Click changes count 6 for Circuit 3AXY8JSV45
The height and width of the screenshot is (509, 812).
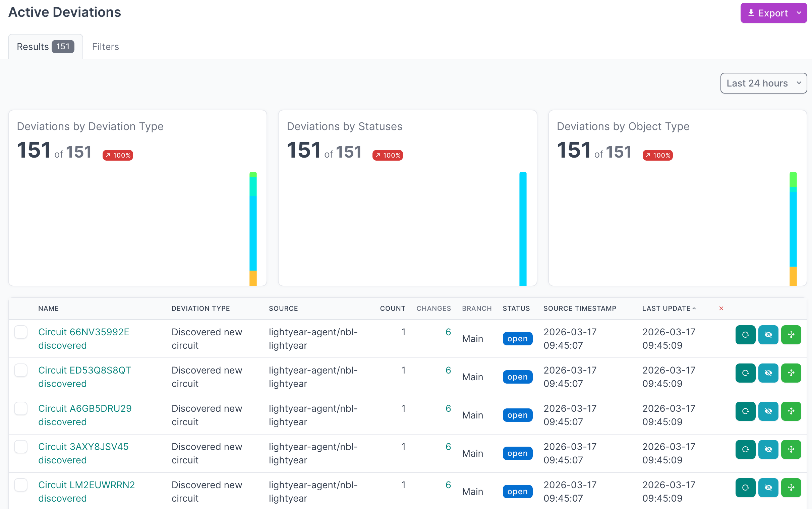448,446
